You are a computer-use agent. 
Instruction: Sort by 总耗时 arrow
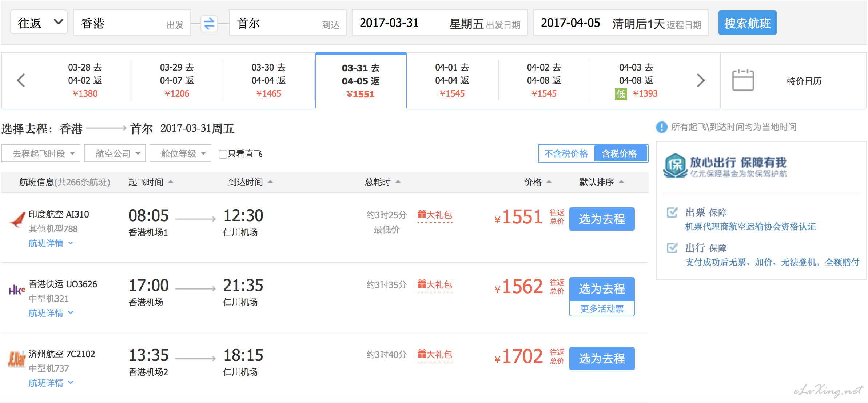[x=398, y=182]
